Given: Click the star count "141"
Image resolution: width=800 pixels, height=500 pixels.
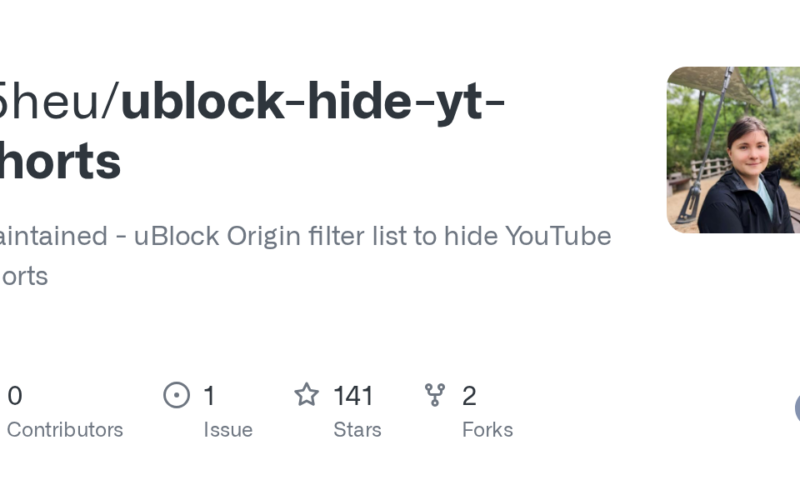Looking at the screenshot, I should pos(353,396).
